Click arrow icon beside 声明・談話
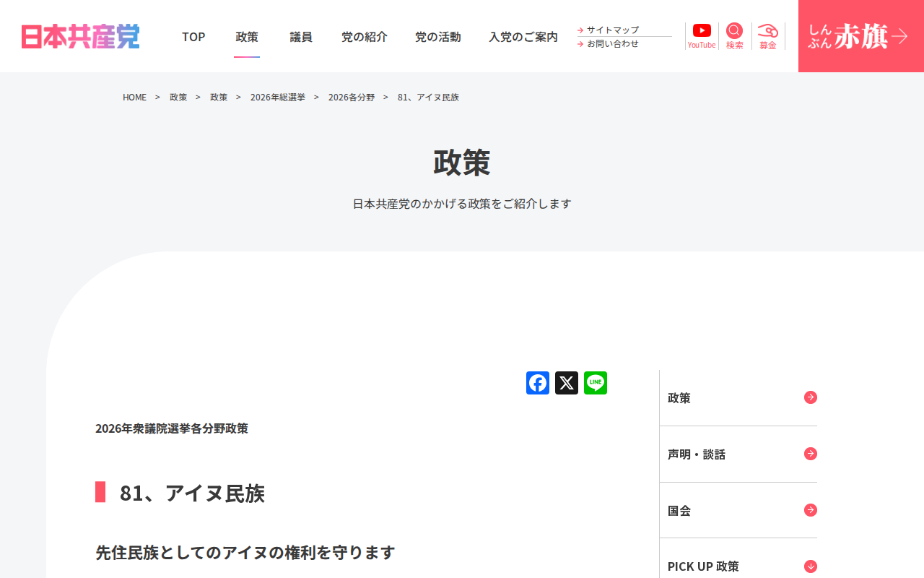This screenshot has width=924, height=578. (811, 454)
